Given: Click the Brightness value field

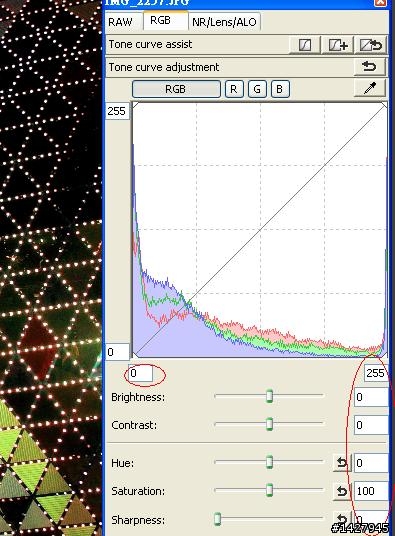Looking at the screenshot, I should coord(371,397).
